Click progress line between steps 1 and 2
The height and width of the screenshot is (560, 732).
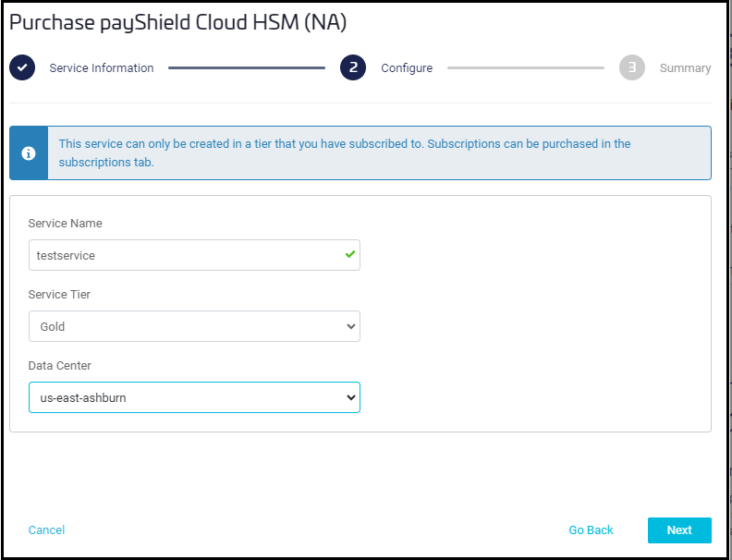[x=247, y=67]
